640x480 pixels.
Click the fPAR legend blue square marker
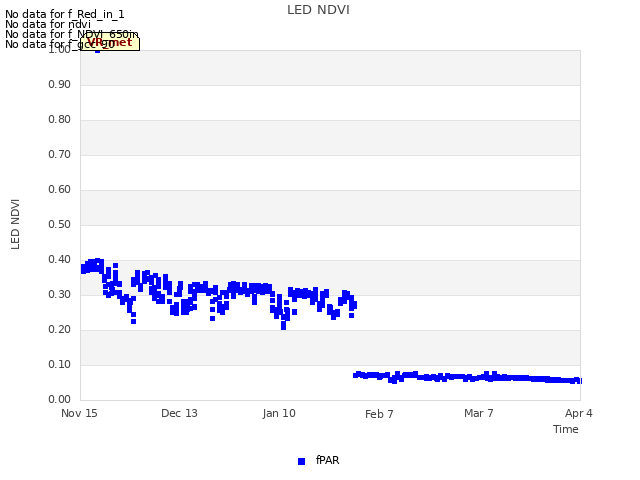tap(302, 461)
